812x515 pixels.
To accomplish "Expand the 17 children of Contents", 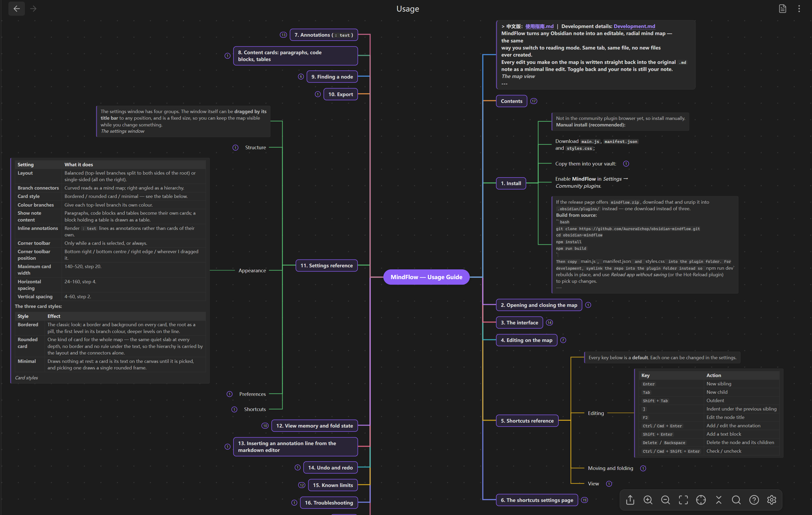I will pos(534,101).
